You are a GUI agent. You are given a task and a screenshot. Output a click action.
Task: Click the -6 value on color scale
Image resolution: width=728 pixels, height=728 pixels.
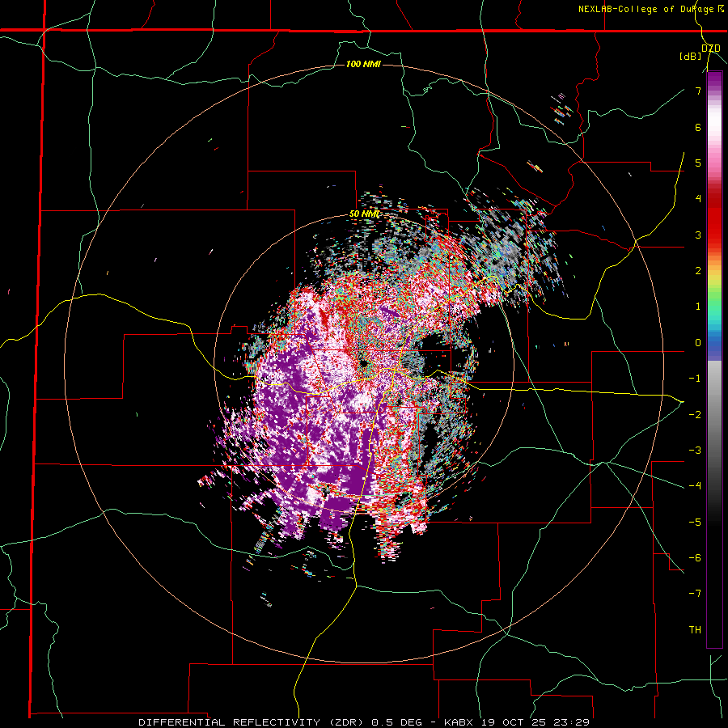pos(695,558)
